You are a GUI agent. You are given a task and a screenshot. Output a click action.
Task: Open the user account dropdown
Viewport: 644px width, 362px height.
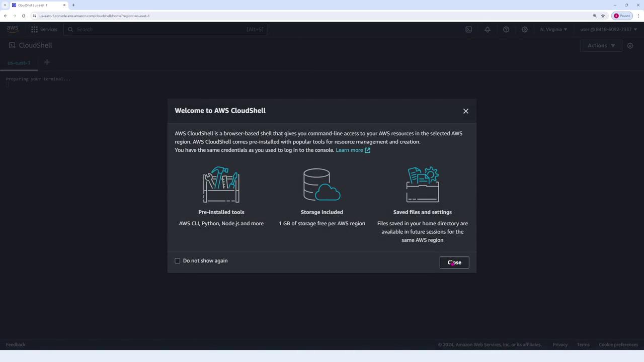(x=608, y=30)
